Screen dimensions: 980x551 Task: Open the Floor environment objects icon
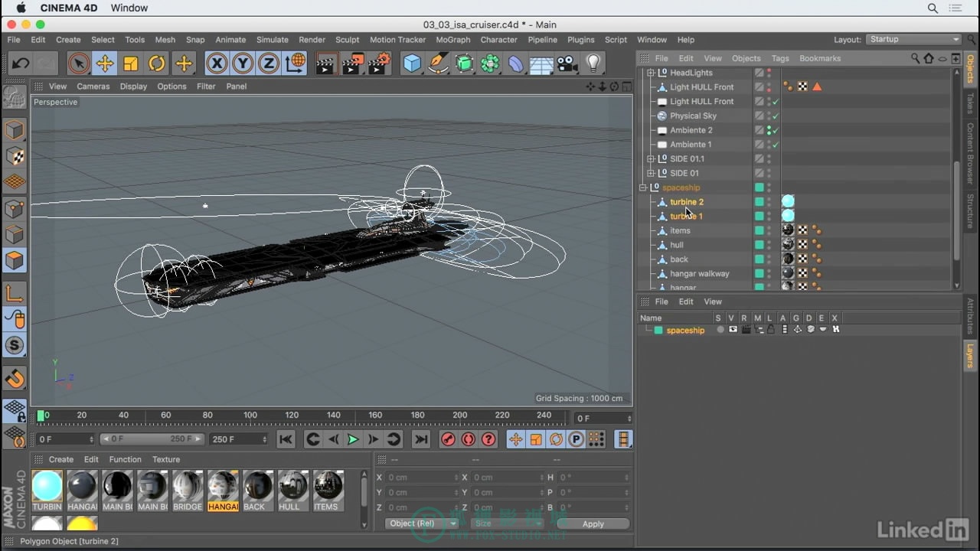tap(541, 64)
